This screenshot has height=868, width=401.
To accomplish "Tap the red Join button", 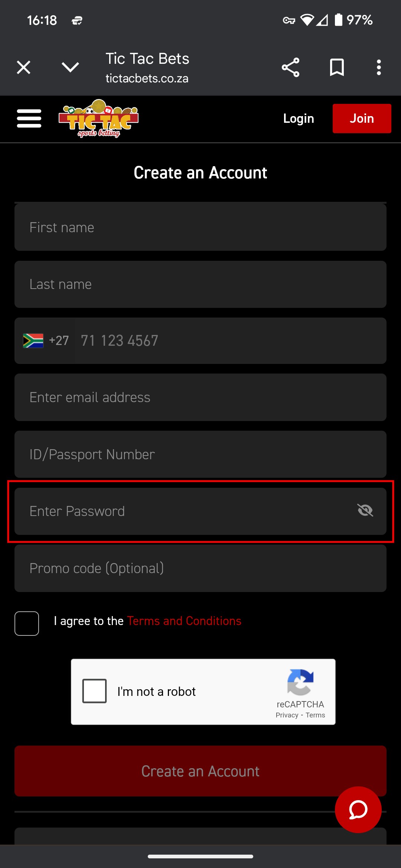I will click(362, 118).
